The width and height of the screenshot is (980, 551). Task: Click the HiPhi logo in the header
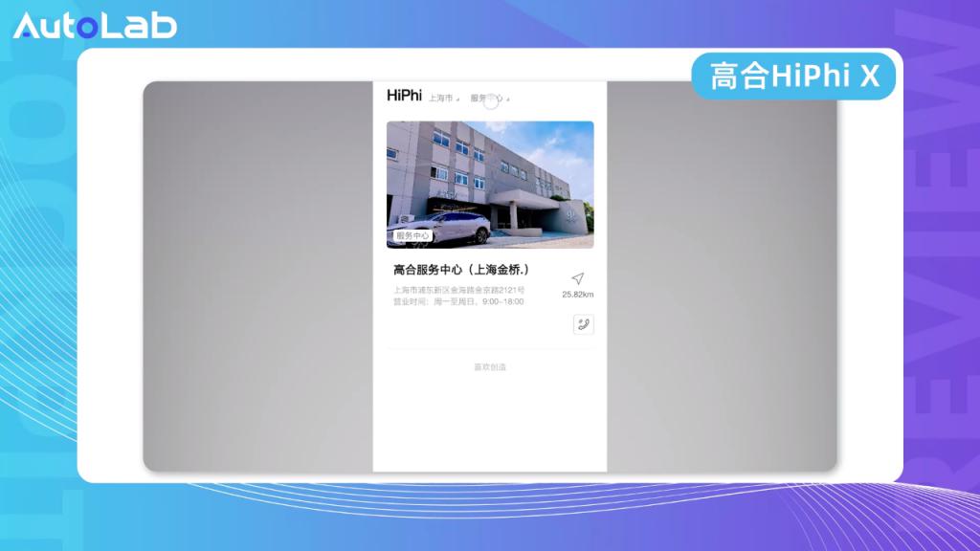(x=405, y=96)
